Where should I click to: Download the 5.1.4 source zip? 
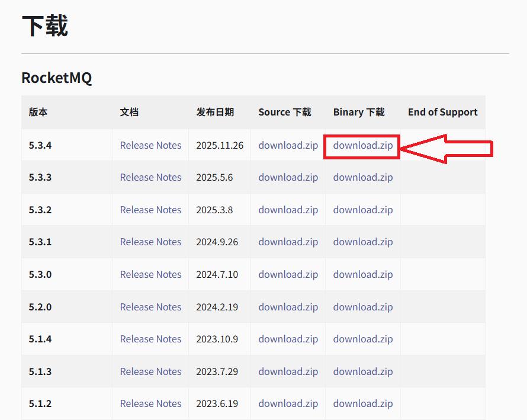tap(288, 339)
